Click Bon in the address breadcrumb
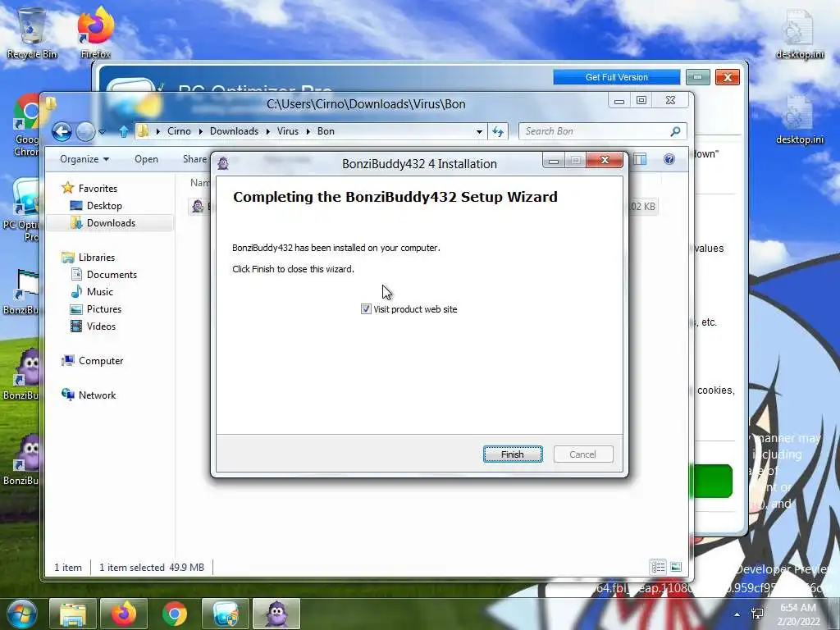Image resolution: width=840 pixels, height=630 pixels. [326, 131]
